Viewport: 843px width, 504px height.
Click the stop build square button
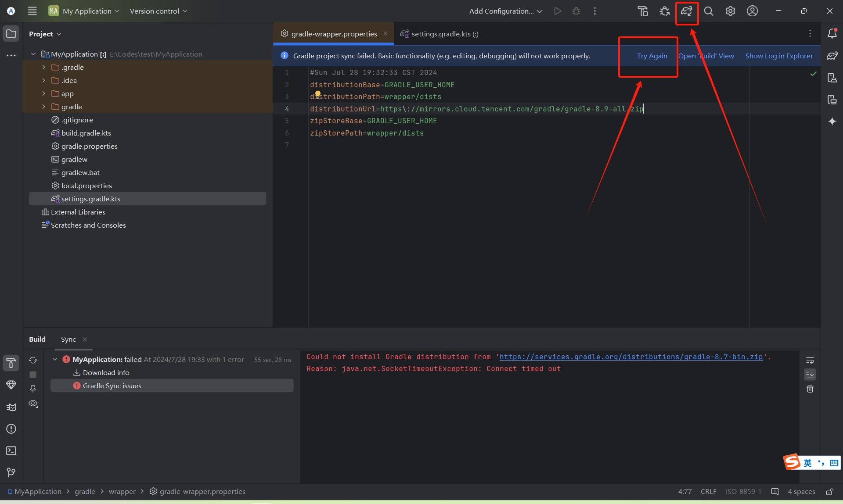pos(33,375)
